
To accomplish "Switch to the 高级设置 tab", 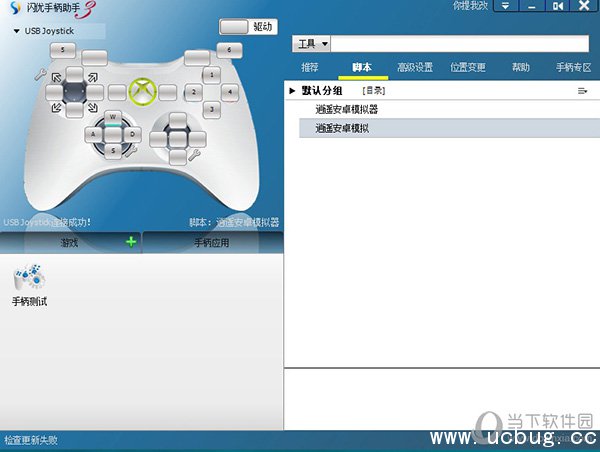I will [414, 68].
